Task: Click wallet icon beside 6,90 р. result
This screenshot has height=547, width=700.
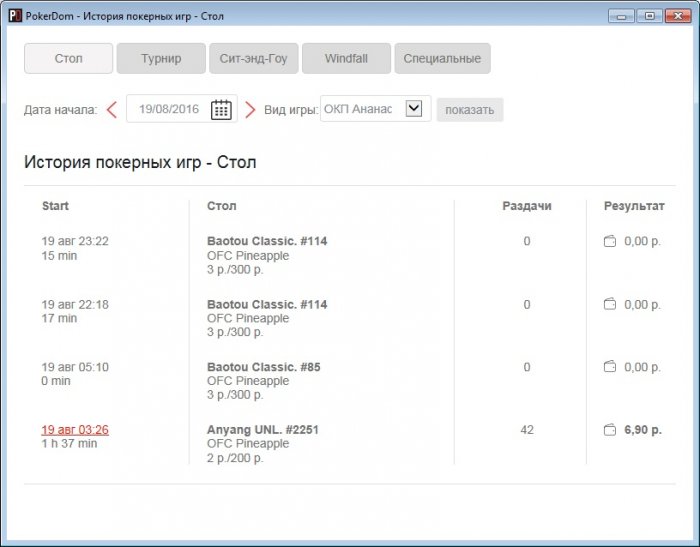Action: tap(610, 430)
